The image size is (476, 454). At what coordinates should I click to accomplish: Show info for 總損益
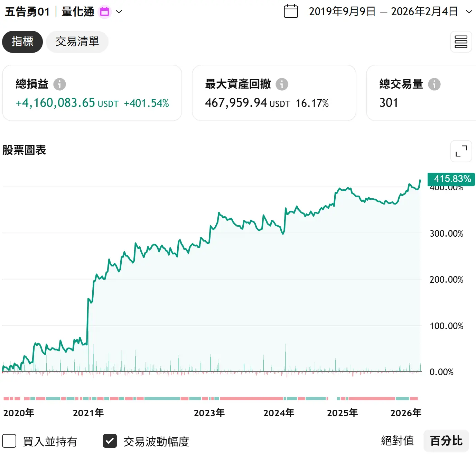click(x=59, y=84)
